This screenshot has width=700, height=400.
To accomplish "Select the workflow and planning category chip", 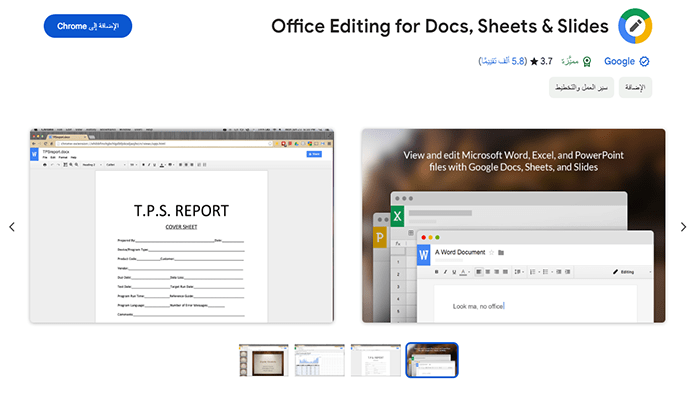I will tap(581, 88).
